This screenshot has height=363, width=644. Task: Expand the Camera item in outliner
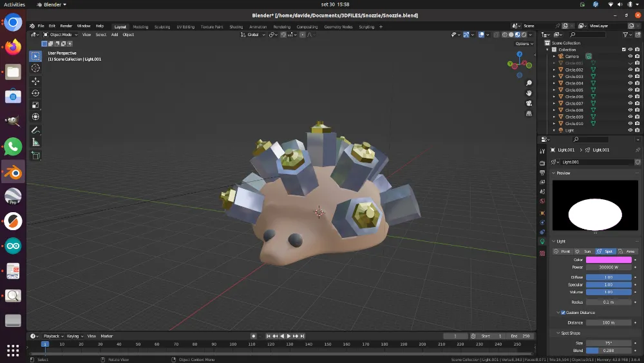point(554,57)
